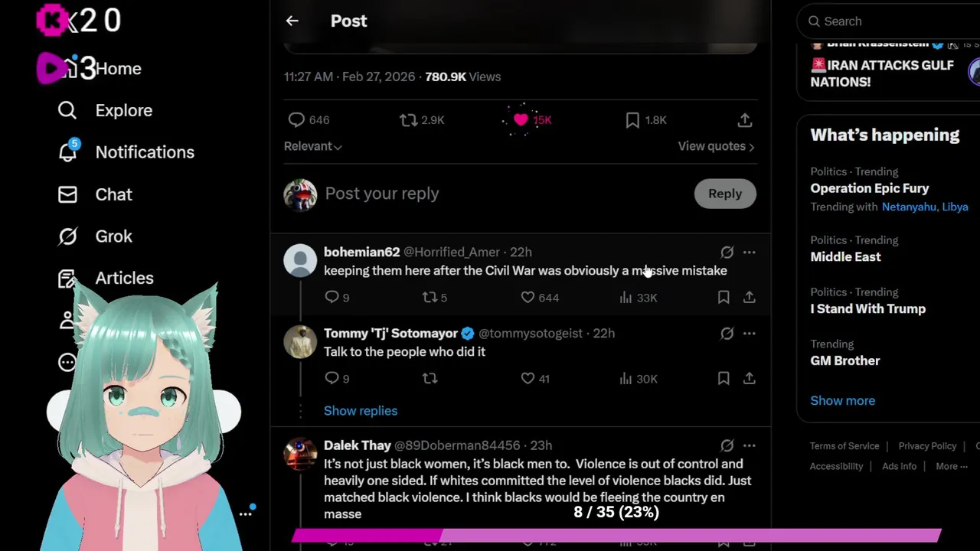Image resolution: width=980 pixels, height=551 pixels.
Task: Open the three-dot menu on bohemian62's reply
Action: point(749,252)
